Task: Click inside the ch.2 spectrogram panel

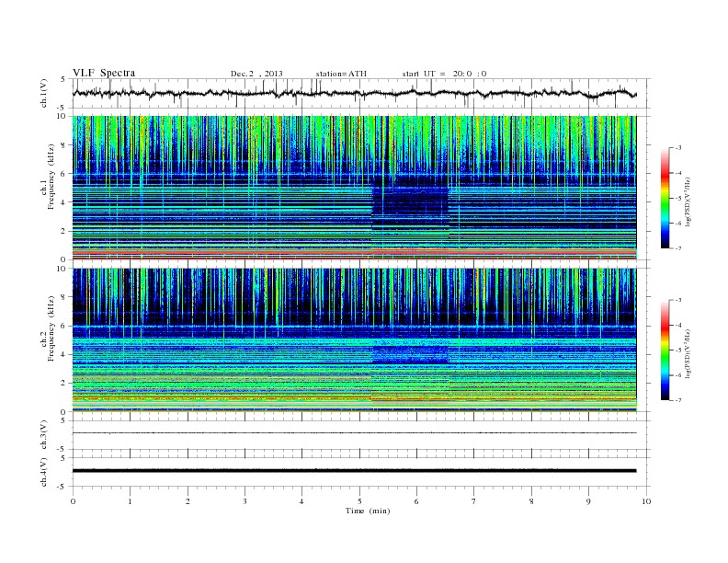Action: click(354, 340)
